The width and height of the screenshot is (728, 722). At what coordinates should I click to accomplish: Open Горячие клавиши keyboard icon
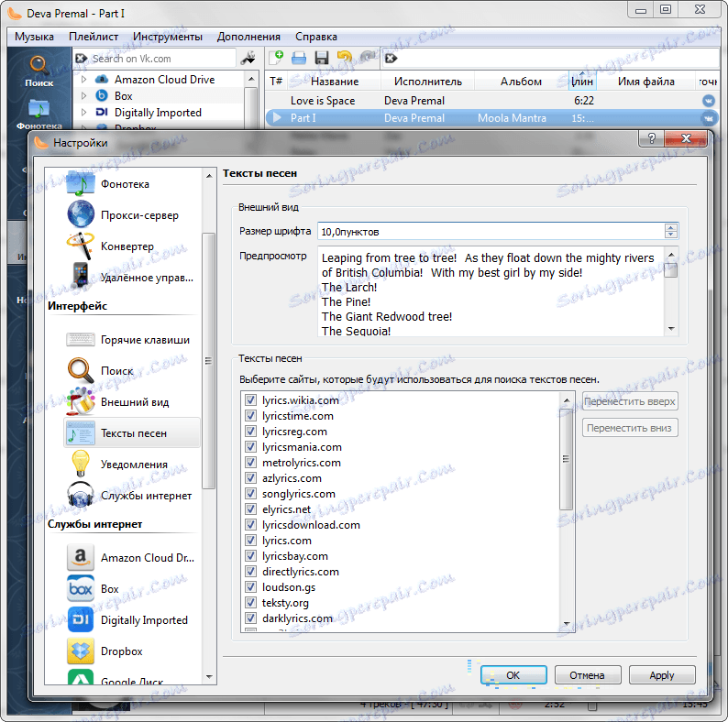coord(81,340)
